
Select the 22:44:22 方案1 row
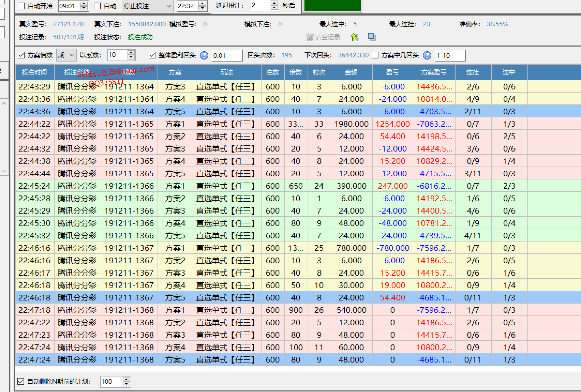[x=298, y=124]
